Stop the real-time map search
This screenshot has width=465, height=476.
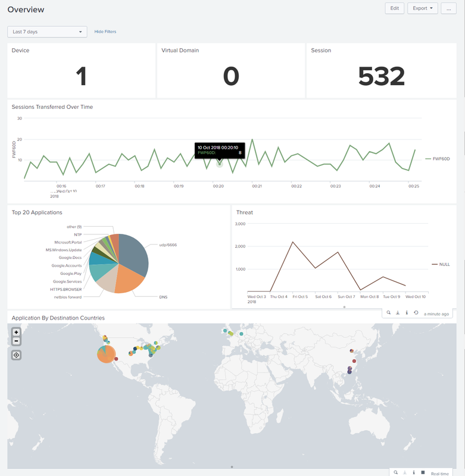(423, 472)
